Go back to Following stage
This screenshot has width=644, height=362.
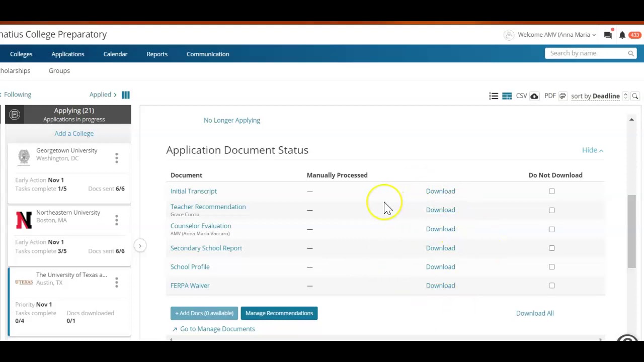tap(16, 95)
